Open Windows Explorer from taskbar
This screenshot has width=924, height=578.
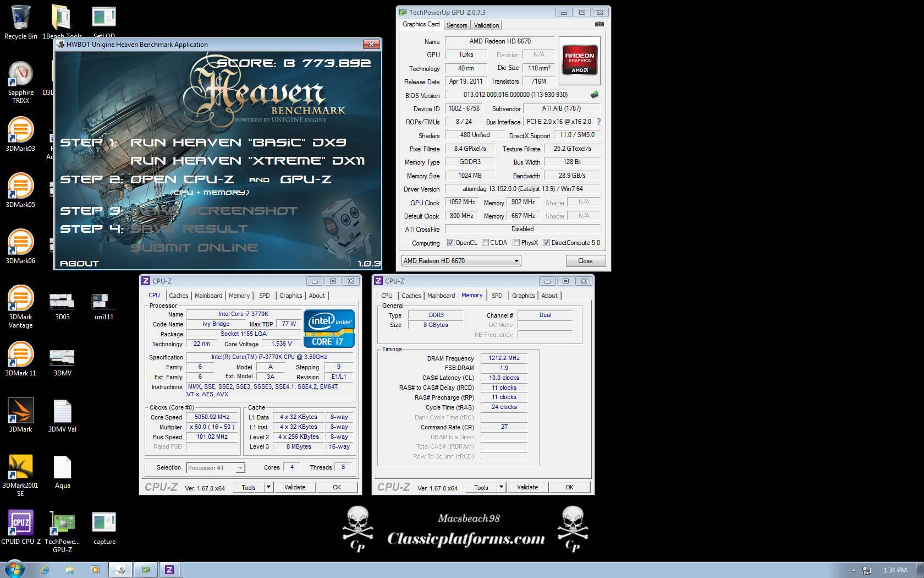[70, 570]
